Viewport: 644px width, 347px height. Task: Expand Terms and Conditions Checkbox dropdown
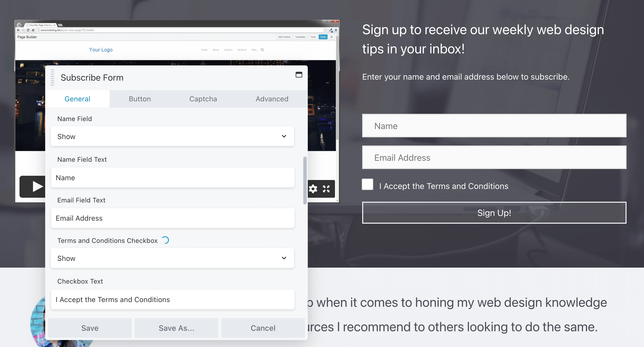172,258
